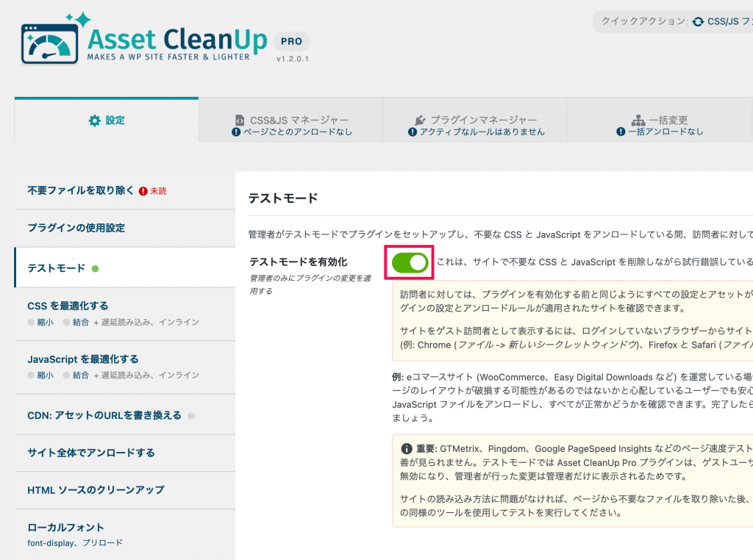Viewport: 753px width, 560px height.
Task: Click the gear icon in the 設定 tab
Action: pyautogui.click(x=95, y=121)
